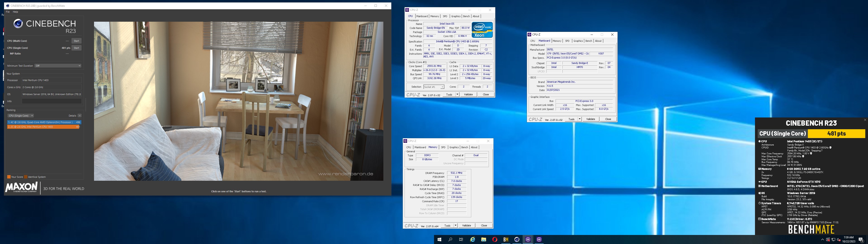Open Mainboard tab in CPU-Z Memory window
Viewport: 868px width, 244px height.
coord(420,147)
